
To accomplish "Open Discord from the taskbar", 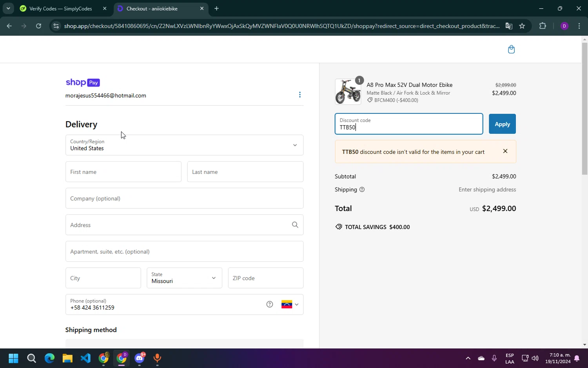I will coord(140,358).
